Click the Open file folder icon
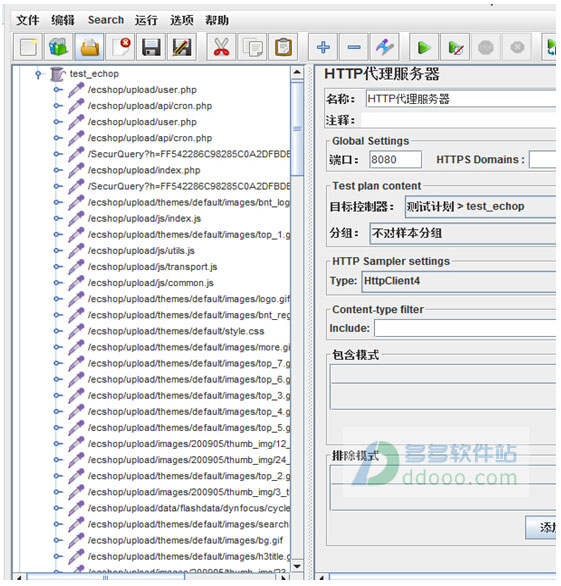561x586 pixels. pos(89,47)
